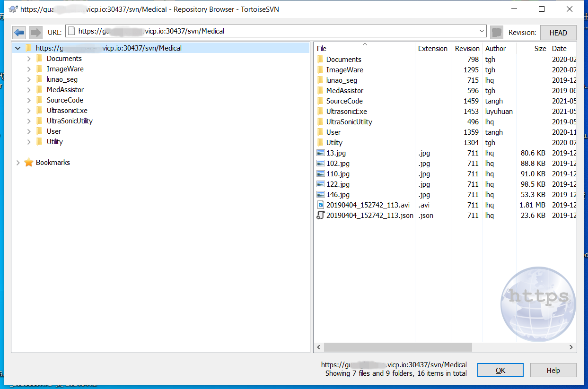
Task: Expand the Documents tree node
Action: [x=29, y=59]
